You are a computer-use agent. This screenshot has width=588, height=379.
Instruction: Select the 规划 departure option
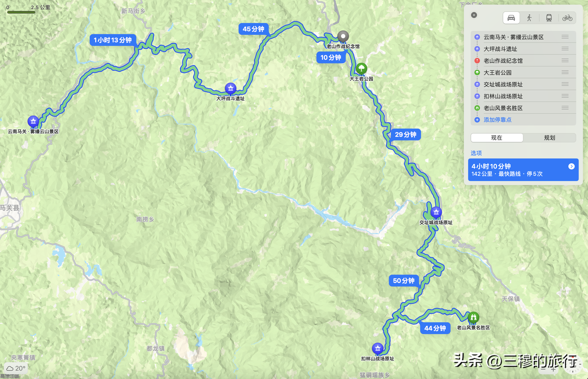coord(549,138)
